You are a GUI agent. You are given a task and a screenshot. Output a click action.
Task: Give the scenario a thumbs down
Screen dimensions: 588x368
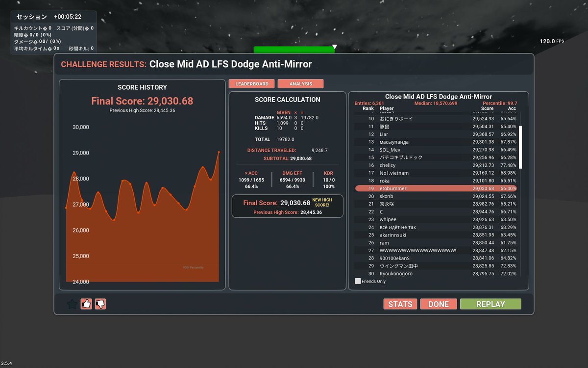tap(100, 304)
